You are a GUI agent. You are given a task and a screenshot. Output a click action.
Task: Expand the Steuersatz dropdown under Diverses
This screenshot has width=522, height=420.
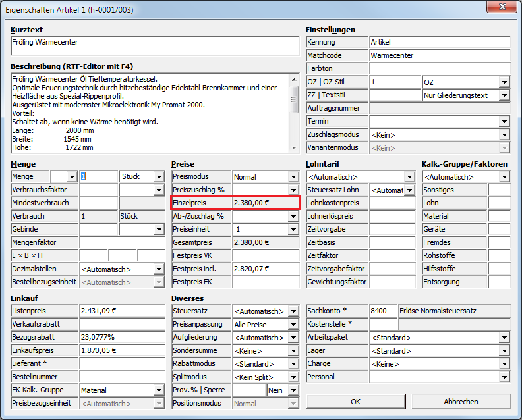click(293, 311)
